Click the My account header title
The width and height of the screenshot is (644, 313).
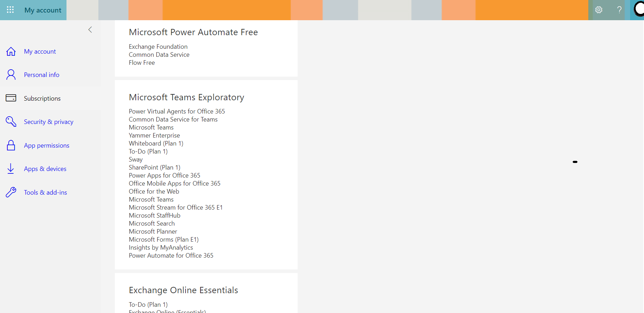[43, 10]
